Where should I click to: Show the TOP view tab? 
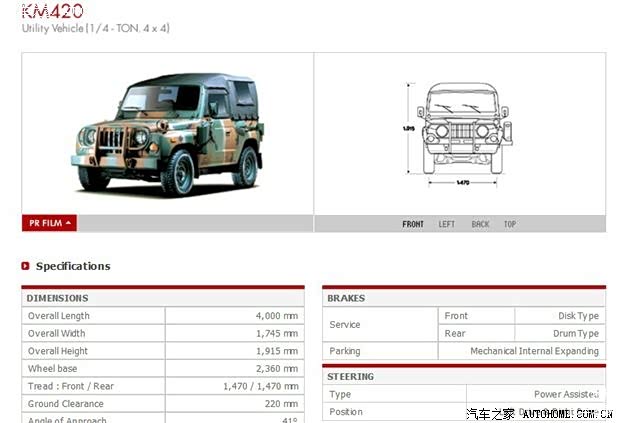coord(510,224)
